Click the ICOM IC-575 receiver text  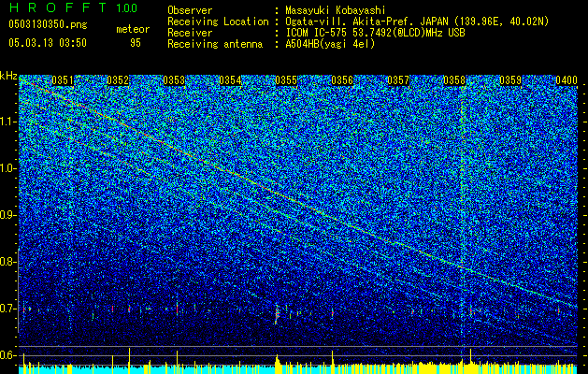click(x=375, y=33)
